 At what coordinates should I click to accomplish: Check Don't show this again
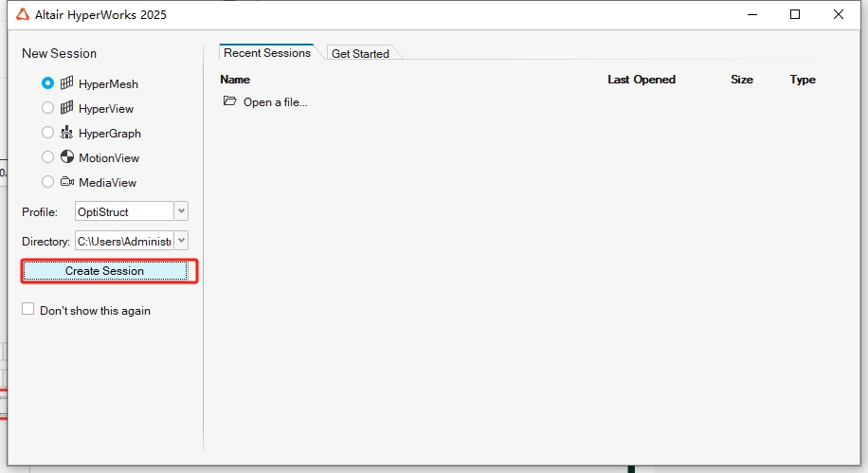(27, 309)
